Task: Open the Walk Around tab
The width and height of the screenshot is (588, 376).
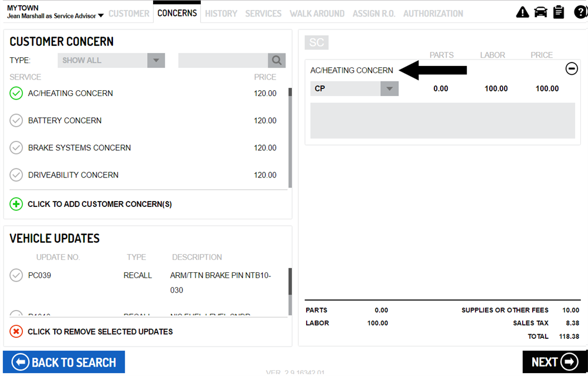Action: click(x=317, y=13)
